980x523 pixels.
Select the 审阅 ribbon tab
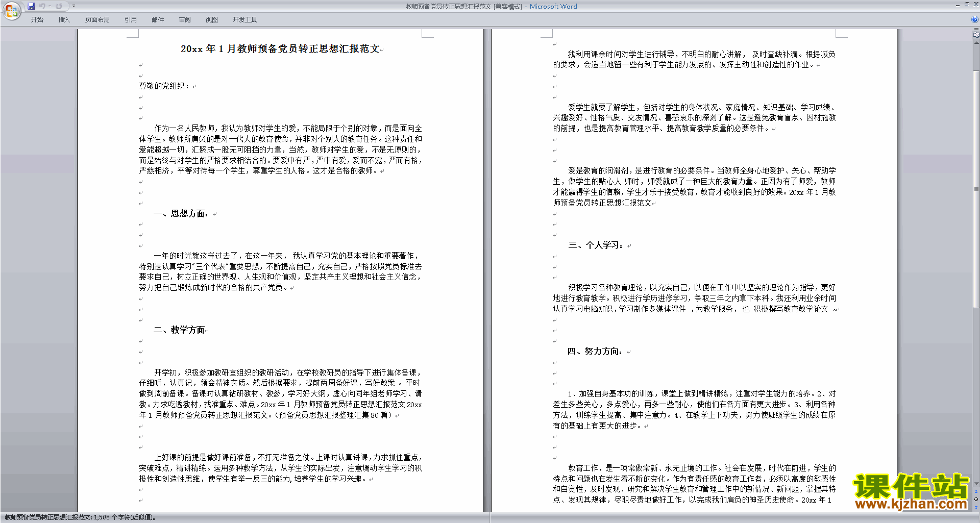point(185,20)
